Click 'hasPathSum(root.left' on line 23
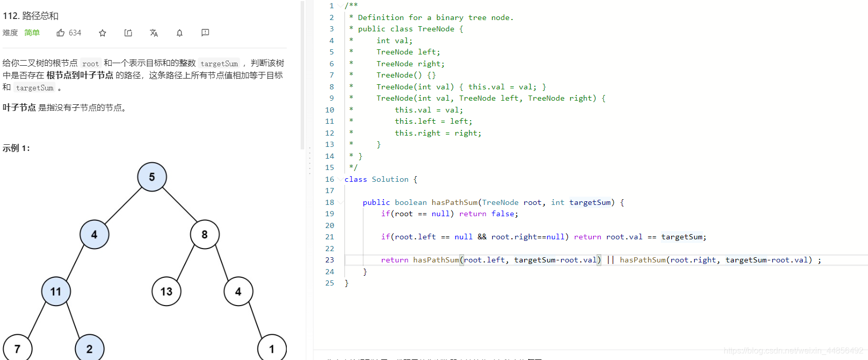 tap(459, 260)
